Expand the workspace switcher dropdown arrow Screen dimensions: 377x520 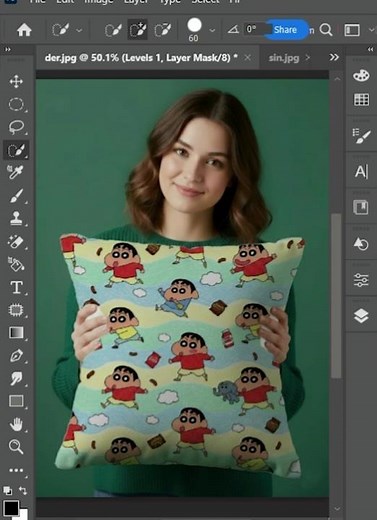(x=372, y=30)
